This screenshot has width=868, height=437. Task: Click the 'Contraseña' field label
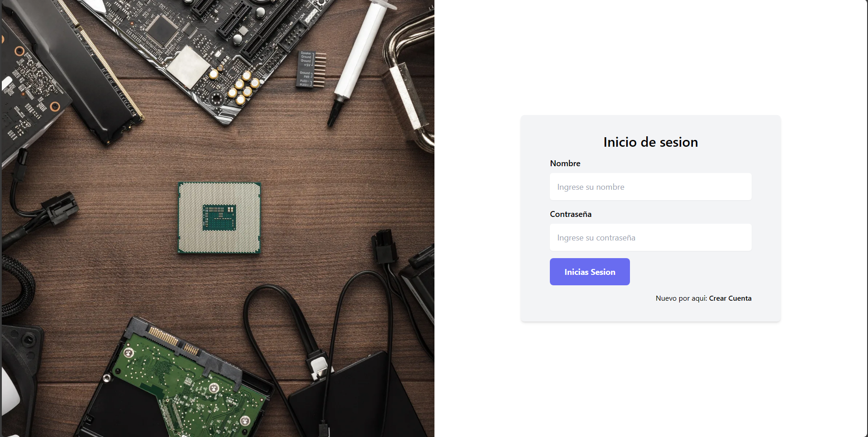[571, 214]
